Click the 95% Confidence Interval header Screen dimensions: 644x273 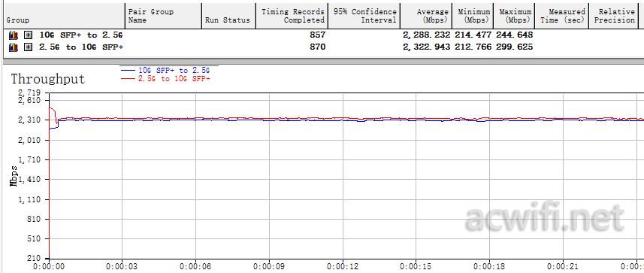click(x=364, y=16)
